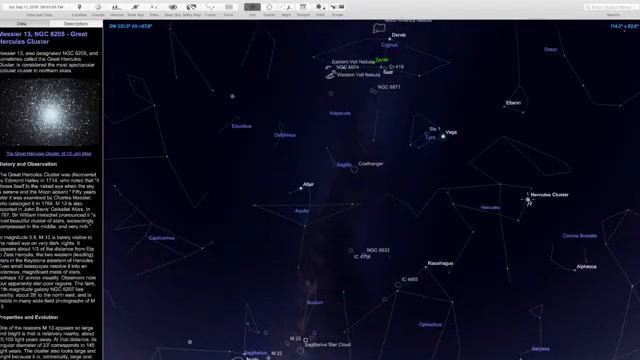Click the field-of-view size readout

pos(624,26)
